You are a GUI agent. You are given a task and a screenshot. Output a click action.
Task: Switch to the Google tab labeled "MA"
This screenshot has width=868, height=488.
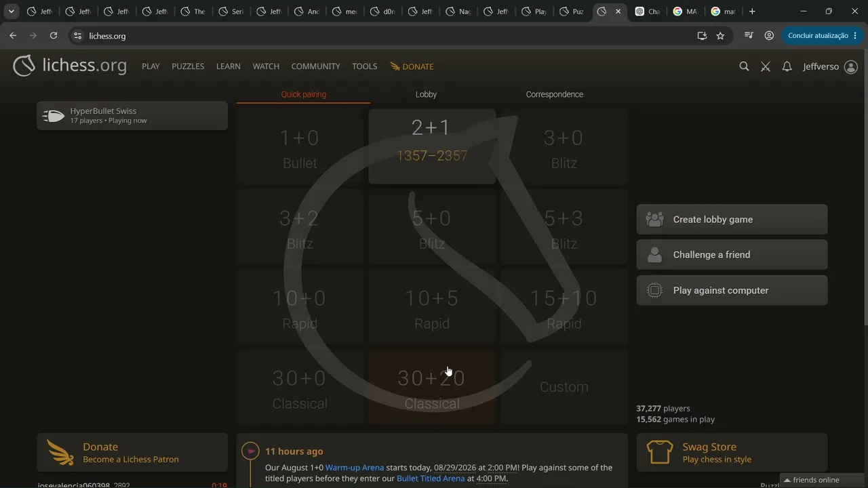pyautogui.click(x=686, y=12)
